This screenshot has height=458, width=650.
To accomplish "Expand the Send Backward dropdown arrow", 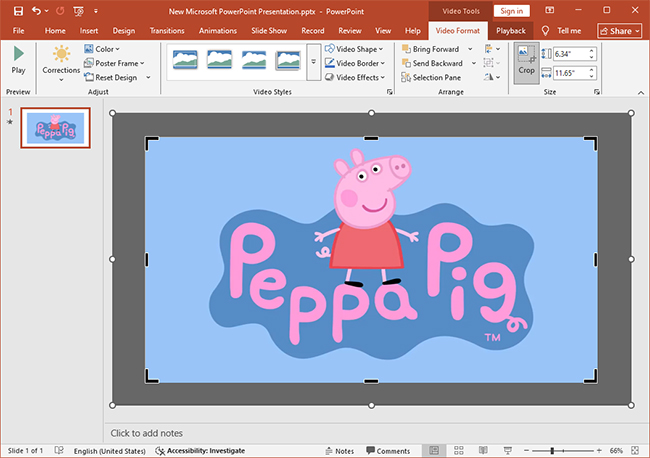I will tap(473, 63).
